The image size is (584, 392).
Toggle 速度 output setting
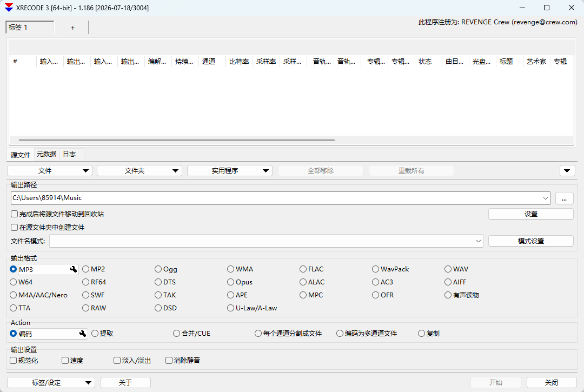pyautogui.click(x=65, y=360)
